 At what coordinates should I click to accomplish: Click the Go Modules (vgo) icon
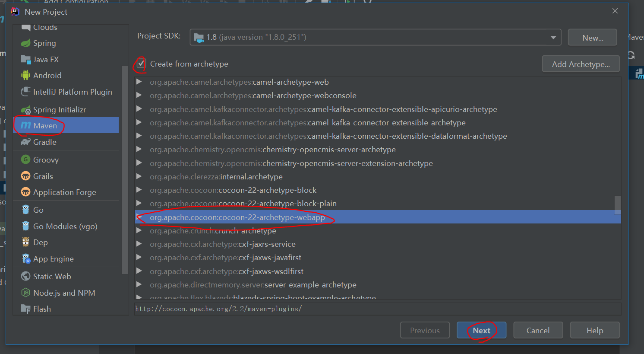[x=26, y=226]
